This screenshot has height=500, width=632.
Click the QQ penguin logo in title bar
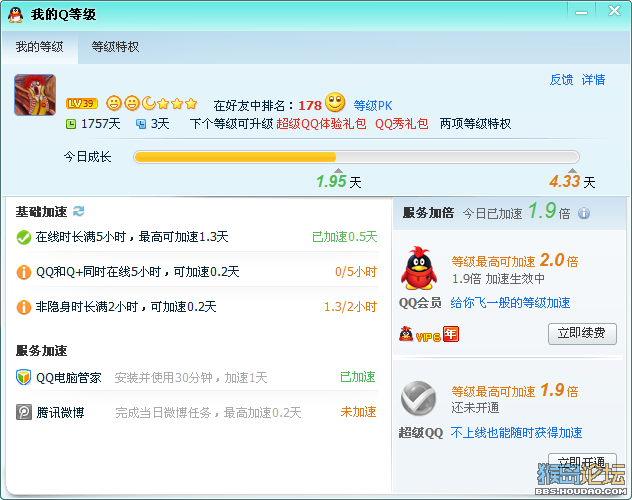click(x=15, y=15)
